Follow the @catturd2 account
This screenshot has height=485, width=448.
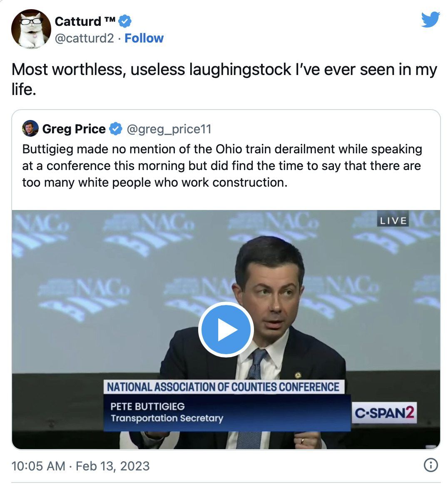[144, 38]
